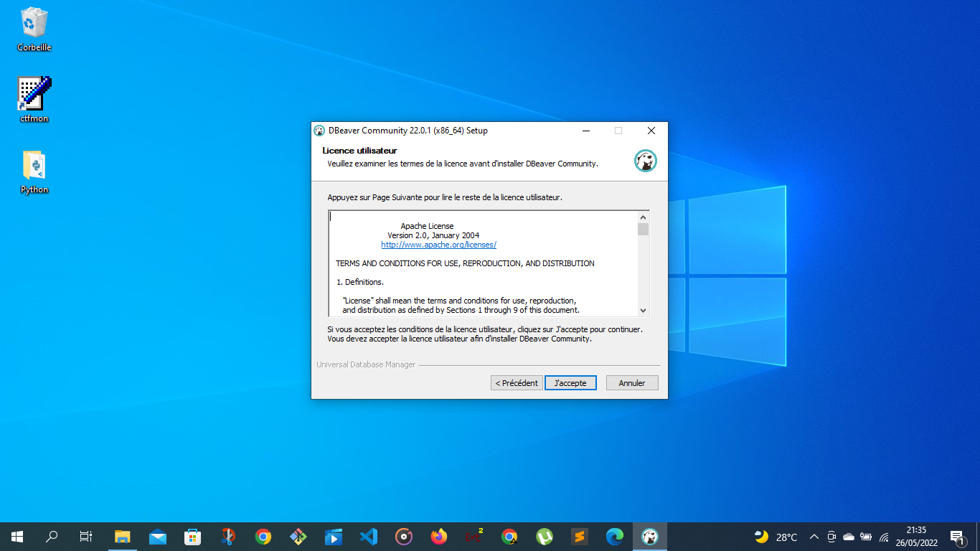
Task: Click the 'Licence utilisateur' heading
Action: tap(359, 151)
